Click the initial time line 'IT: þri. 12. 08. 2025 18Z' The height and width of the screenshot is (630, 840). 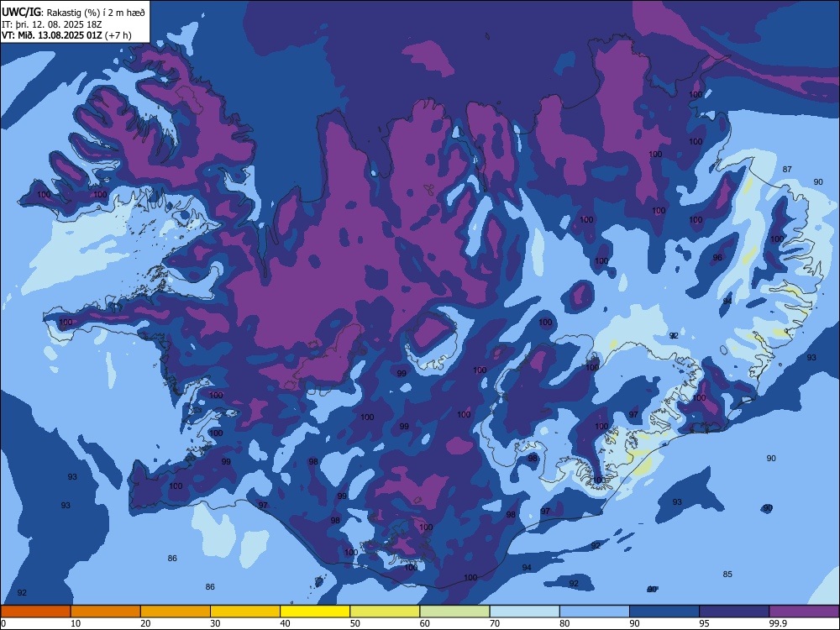(52, 24)
